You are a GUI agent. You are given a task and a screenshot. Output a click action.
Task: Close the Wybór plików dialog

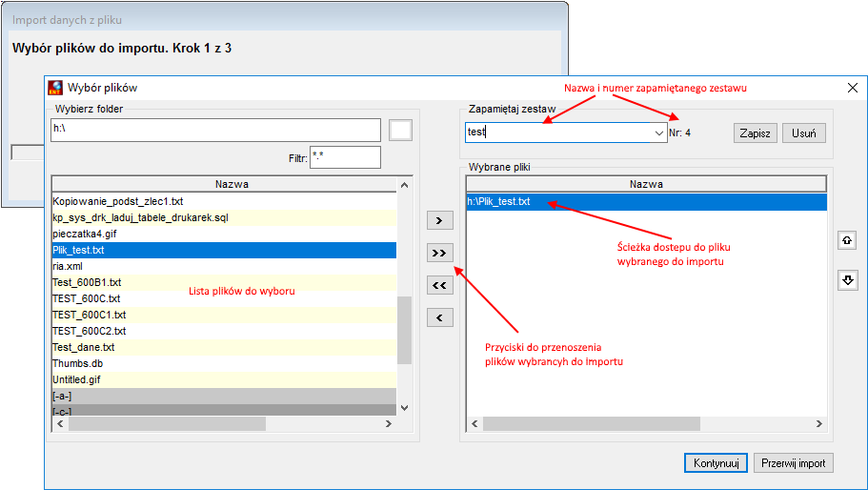853,88
